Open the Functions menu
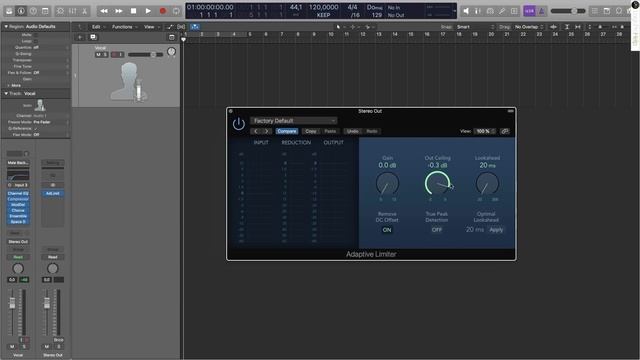 [x=124, y=27]
